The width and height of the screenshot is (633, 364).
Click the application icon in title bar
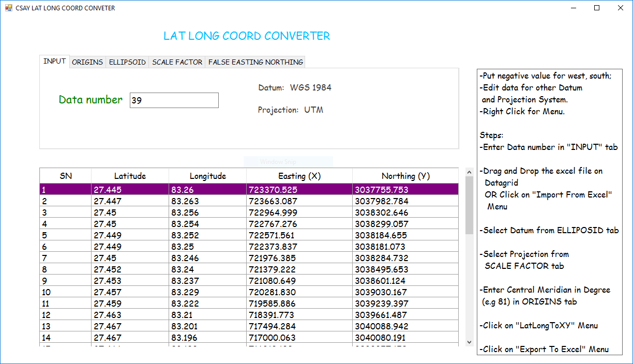[x=8, y=8]
